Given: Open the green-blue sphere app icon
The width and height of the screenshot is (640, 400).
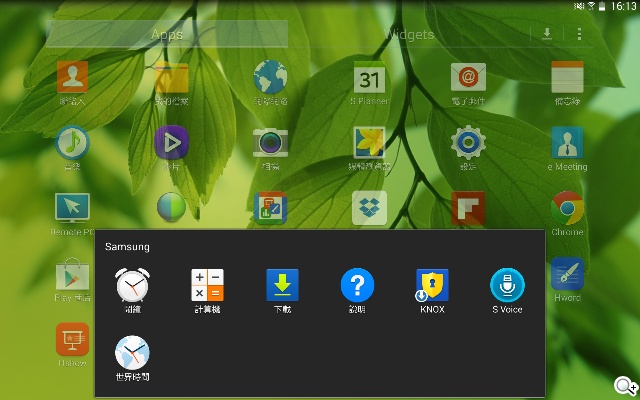Looking at the screenshot, I should pyautogui.click(x=171, y=207).
